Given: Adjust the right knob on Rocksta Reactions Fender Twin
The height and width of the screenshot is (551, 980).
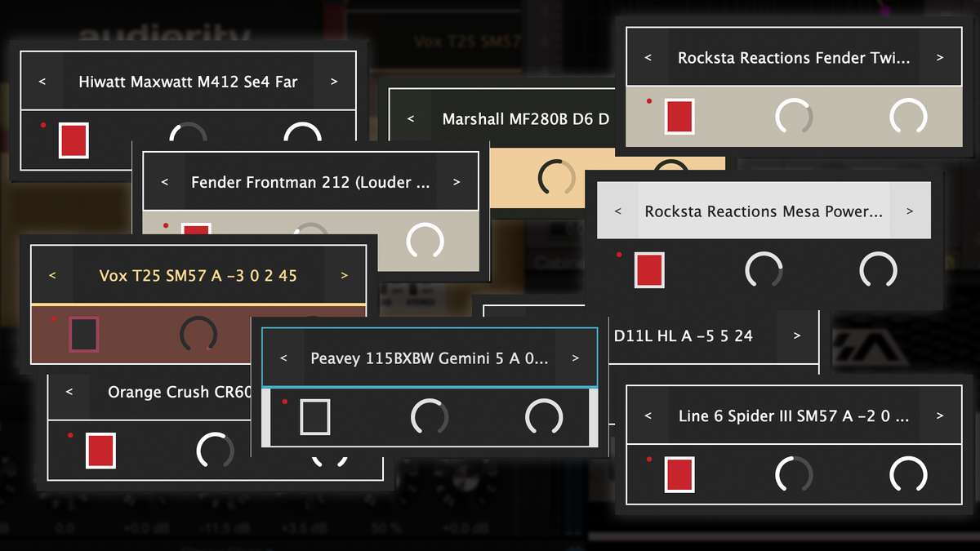Looking at the screenshot, I should tap(908, 117).
